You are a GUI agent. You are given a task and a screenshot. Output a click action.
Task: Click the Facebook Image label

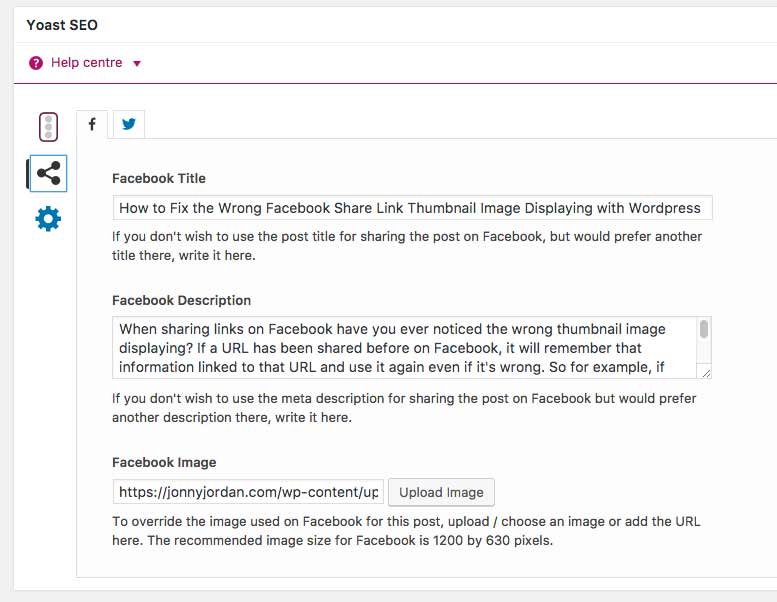[x=164, y=462]
